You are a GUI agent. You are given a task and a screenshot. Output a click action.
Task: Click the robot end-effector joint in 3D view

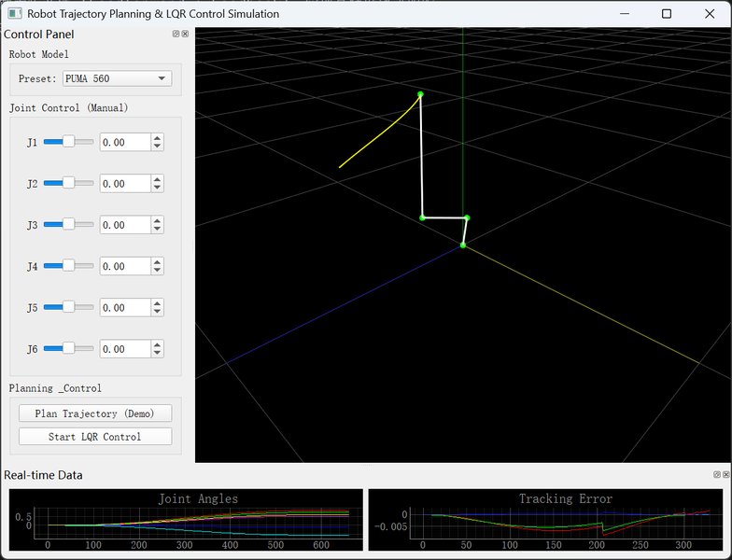(420, 94)
